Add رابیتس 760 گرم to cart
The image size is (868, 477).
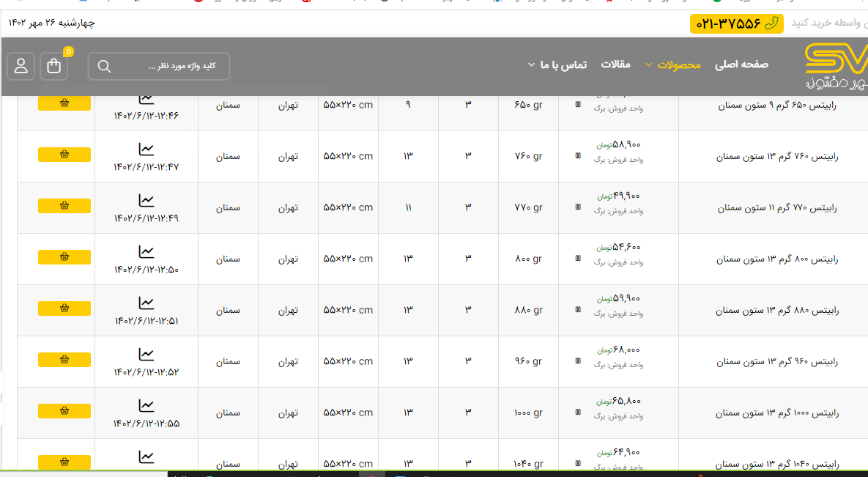[64, 155]
